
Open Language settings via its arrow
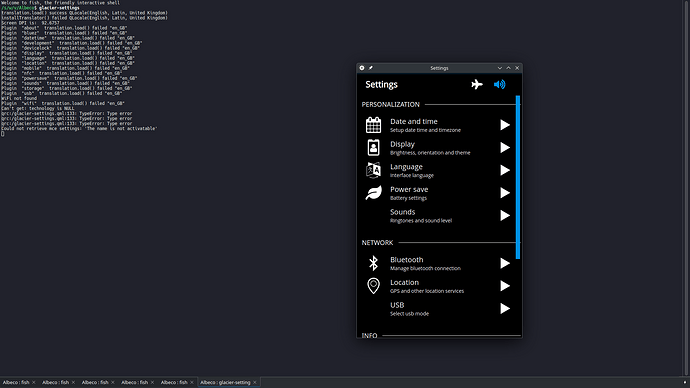[x=505, y=170]
